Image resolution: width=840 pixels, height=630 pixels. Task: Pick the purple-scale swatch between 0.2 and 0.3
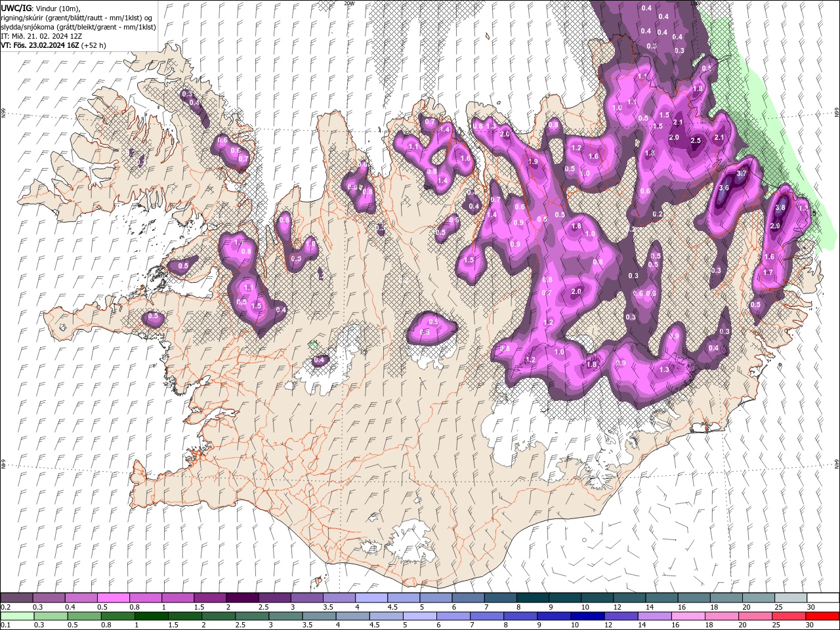pos(16,598)
